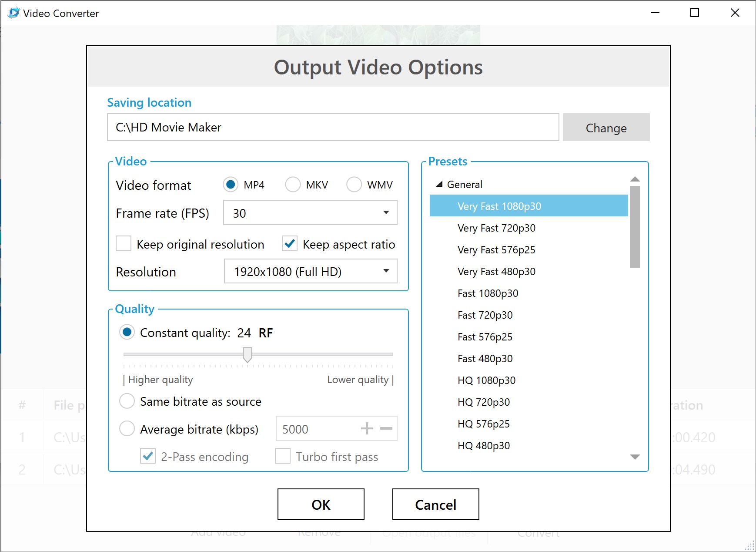The image size is (756, 552).
Task: Click the Change button for saving location
Action: point(606,127)
